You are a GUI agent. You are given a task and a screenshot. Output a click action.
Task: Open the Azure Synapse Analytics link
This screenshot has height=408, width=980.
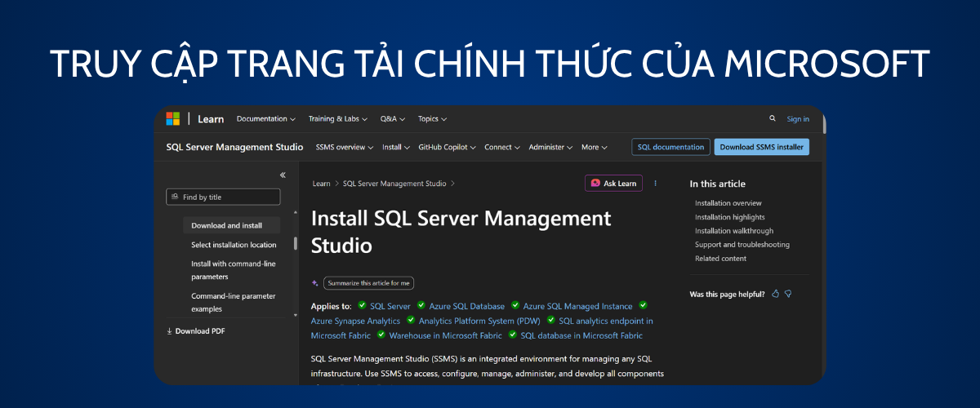[356, 322]
